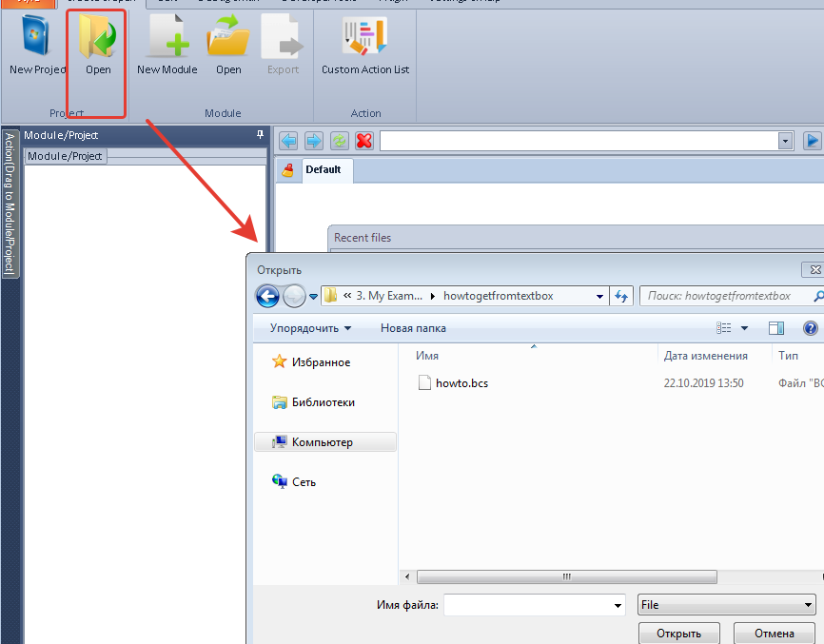824x644 pixels.
Task: Select the Module/Project tab in left panel
Action: [65, 156]
